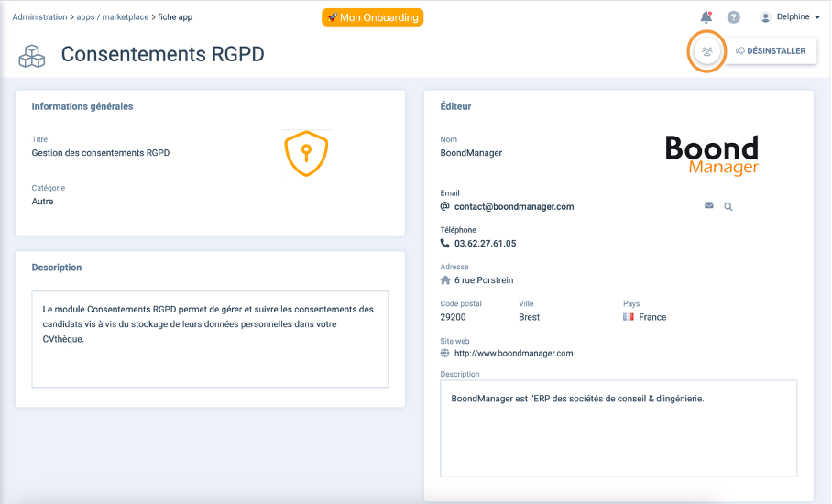
Task: Click the globe icon beside the website
Action: click(x=444, y=354)
